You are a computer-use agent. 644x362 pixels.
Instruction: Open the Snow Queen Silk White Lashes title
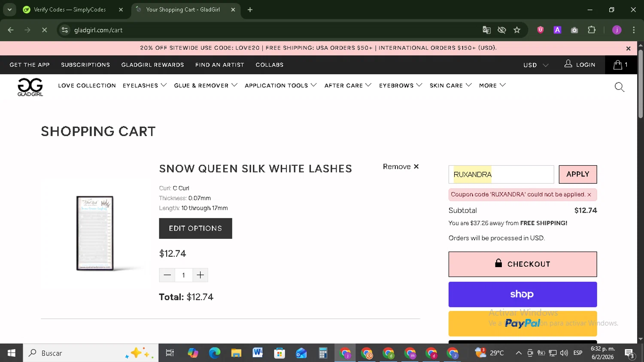click(255, 169)
